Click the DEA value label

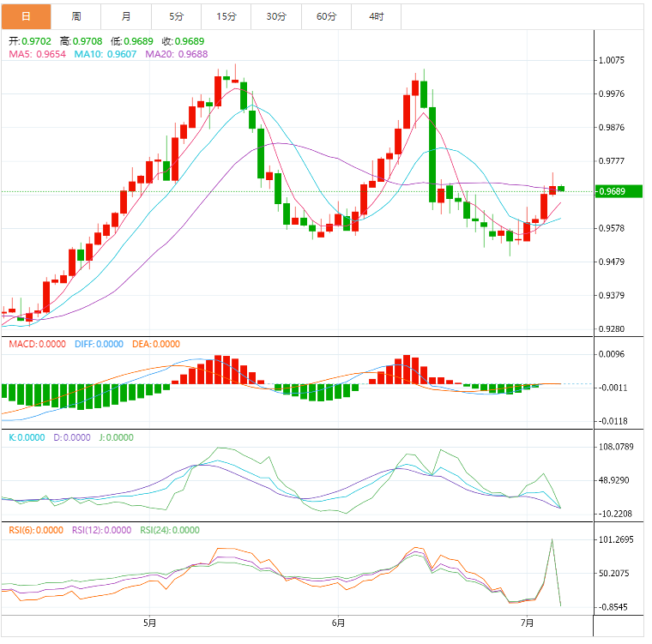[x=155, y=344]
